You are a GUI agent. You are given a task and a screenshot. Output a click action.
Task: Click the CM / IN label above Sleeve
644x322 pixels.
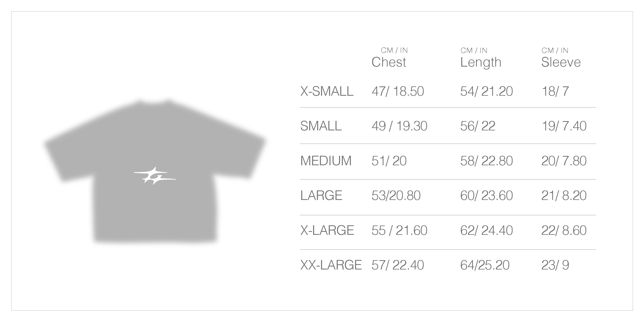(x=555, y=50)
